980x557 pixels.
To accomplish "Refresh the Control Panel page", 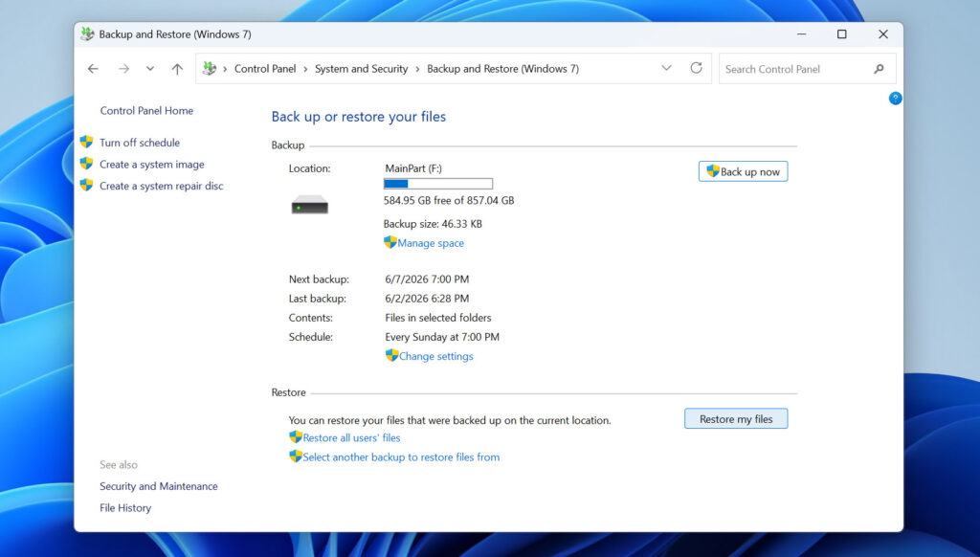I will click(697, 68).
